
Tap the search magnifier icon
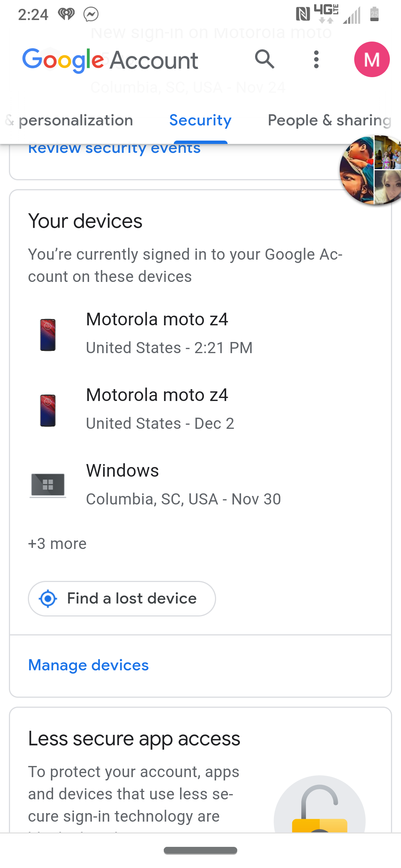(x=264, y=59)
